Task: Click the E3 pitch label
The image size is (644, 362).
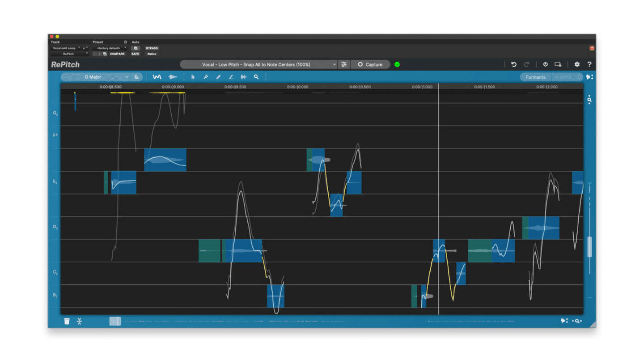Action: (55, 182)
